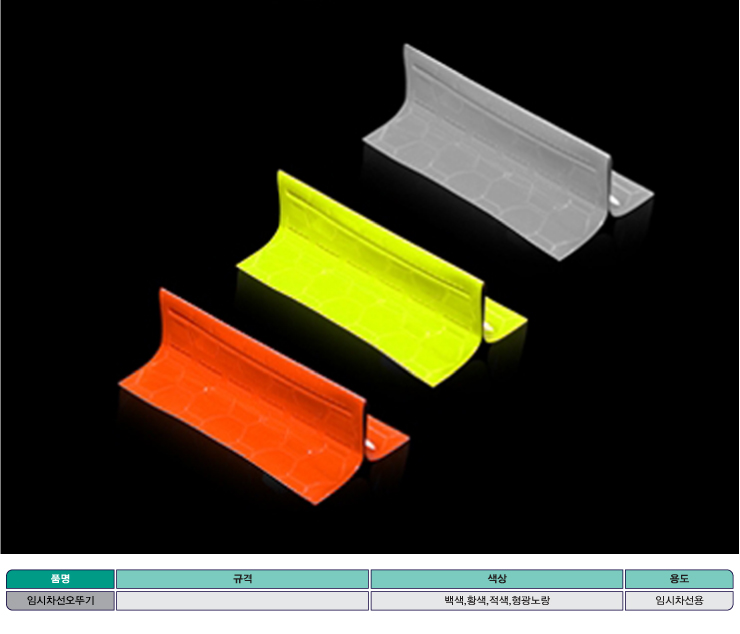Select the 용도 column header
This screenshot has width=740, height=634.
(679, 579)
